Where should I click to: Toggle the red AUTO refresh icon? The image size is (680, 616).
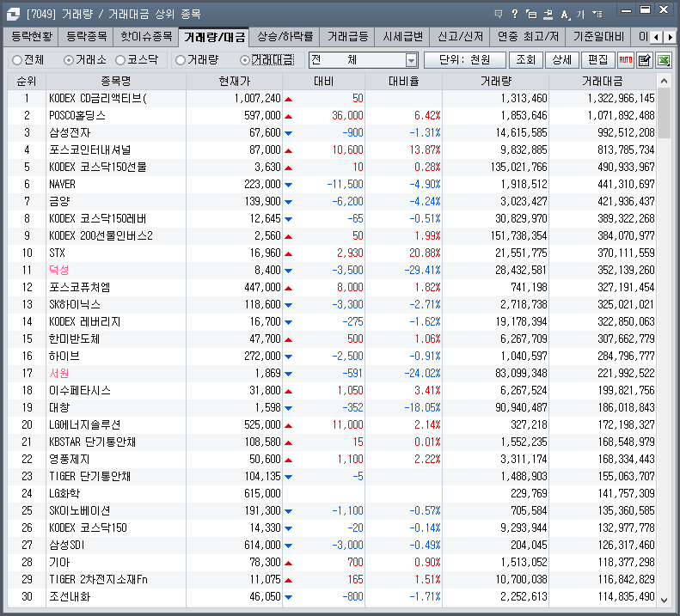pos(625,60)
